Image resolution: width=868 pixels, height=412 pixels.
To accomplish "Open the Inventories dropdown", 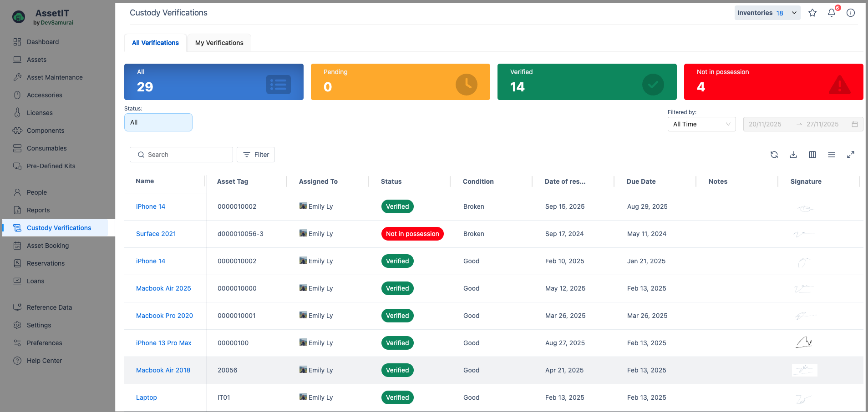I will pyautogui.click(x=767, y=13).
